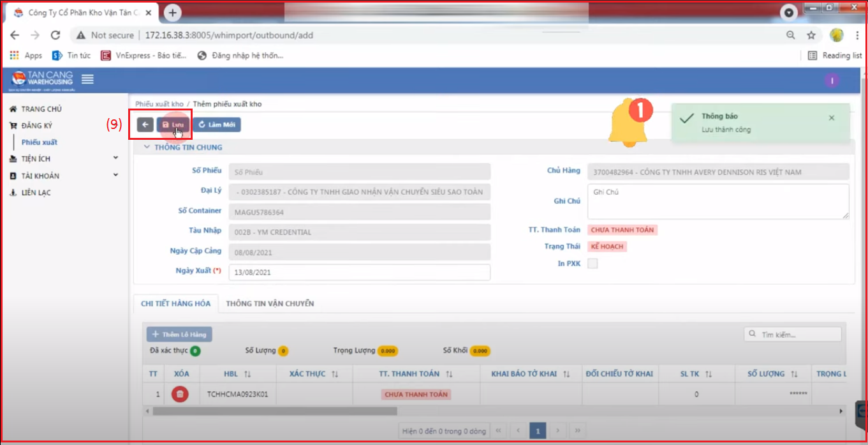
Task: Bookmark this page with star icon
Action: click(x=811, y=35)
